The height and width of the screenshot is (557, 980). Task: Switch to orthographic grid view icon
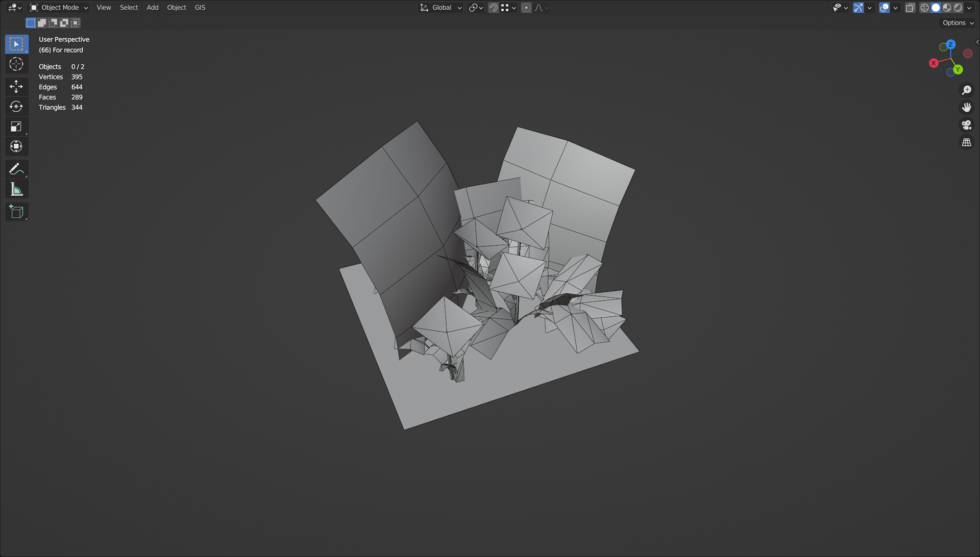pos(966,143)
